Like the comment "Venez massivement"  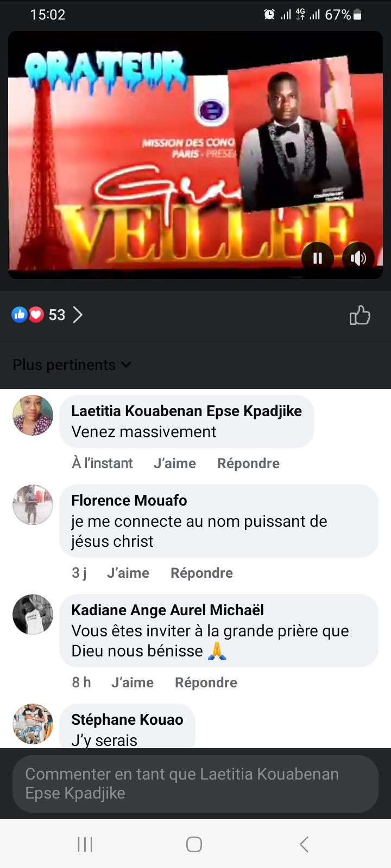point(174,463)
